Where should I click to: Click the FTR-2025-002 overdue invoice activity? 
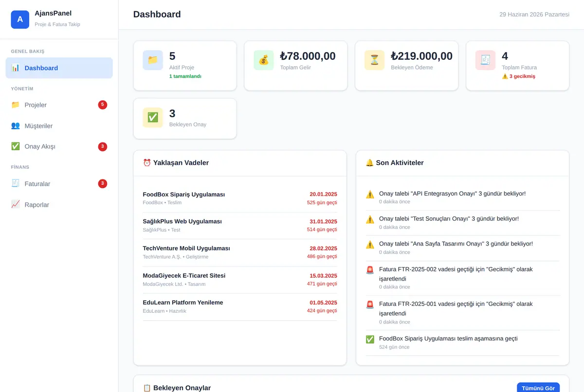pos(463,278)
